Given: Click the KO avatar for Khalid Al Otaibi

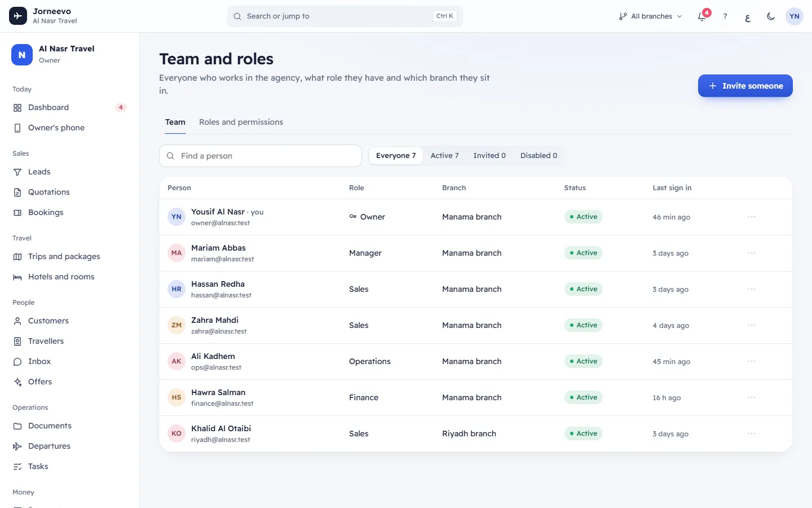Looking at the screenshot, I should coord(176,433).
